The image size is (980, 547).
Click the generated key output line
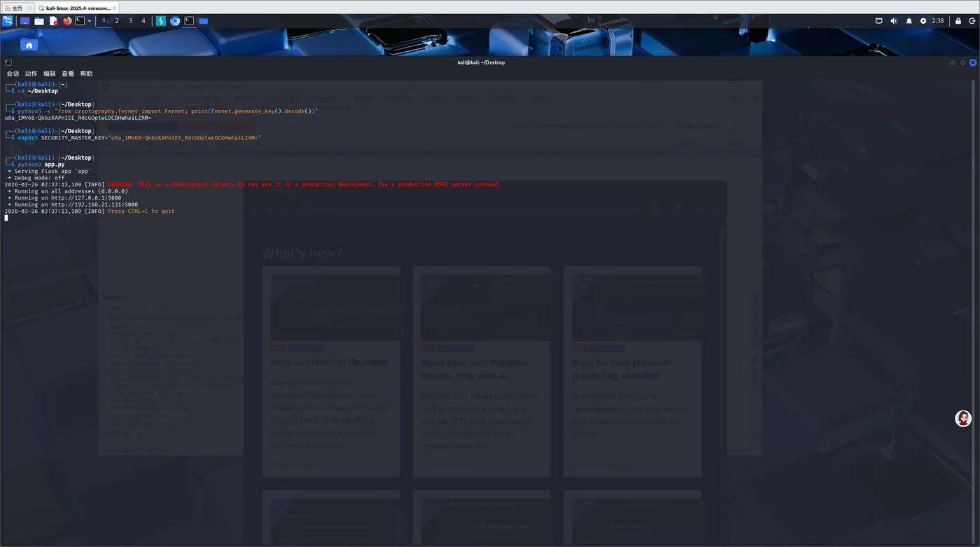coord(78,118)
